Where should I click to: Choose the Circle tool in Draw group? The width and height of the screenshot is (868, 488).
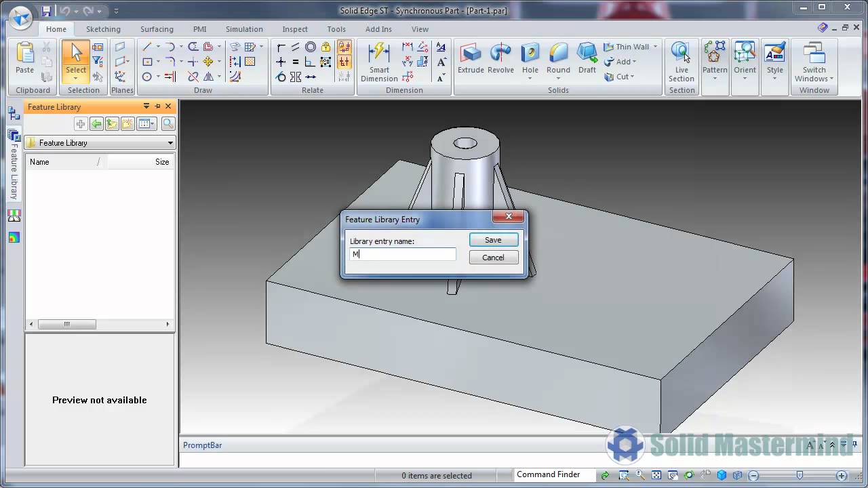[147, 77]
